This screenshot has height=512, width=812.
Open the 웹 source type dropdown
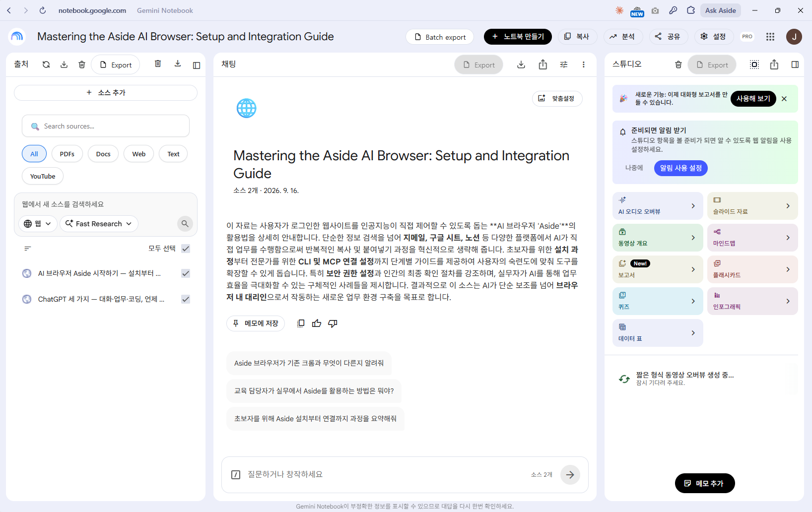coord(38,224)
